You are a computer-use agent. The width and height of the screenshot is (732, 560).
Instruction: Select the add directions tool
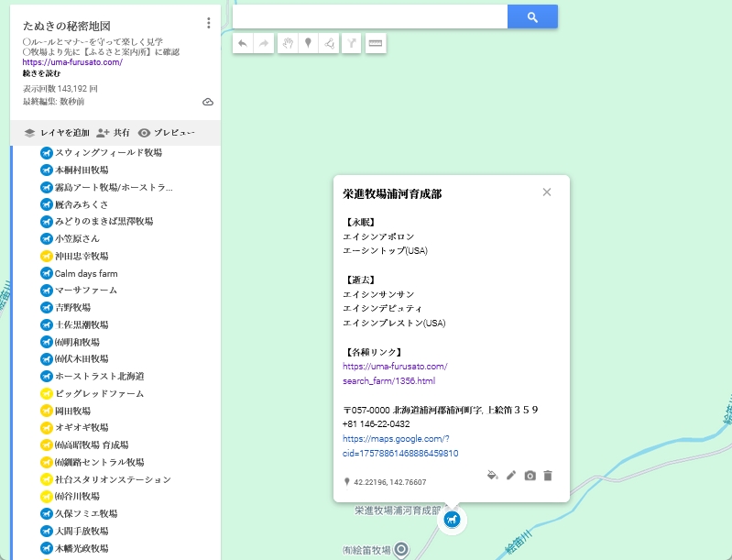pos(351,43)
